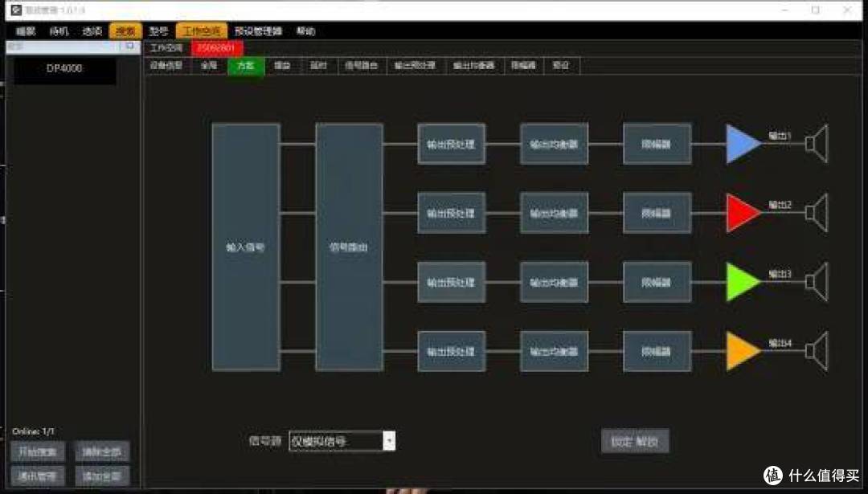Open 限幅器 limiter block in output 3 row
The width and height of the screenshot is (868, 494).
(657, 282)
